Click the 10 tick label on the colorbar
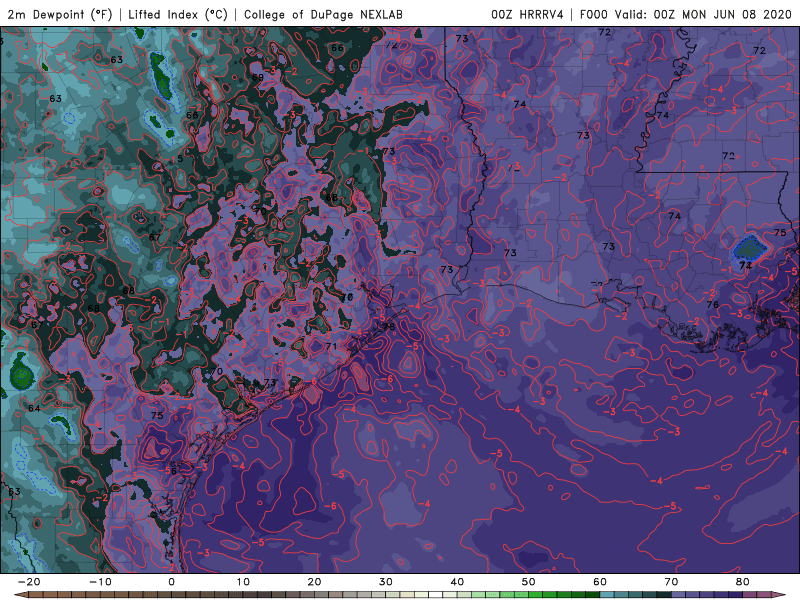 pyautogui.click(x=243, y=582)
